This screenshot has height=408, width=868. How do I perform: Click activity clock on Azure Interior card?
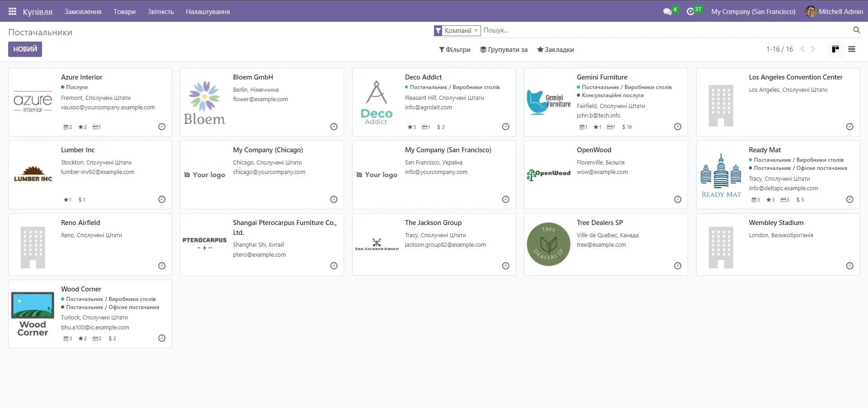[162, 127]
